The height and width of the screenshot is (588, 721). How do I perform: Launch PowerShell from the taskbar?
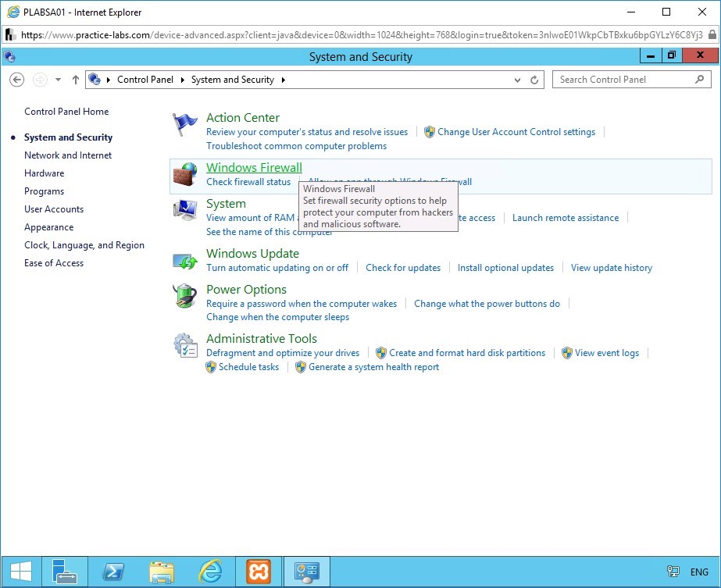coord(113,572)
